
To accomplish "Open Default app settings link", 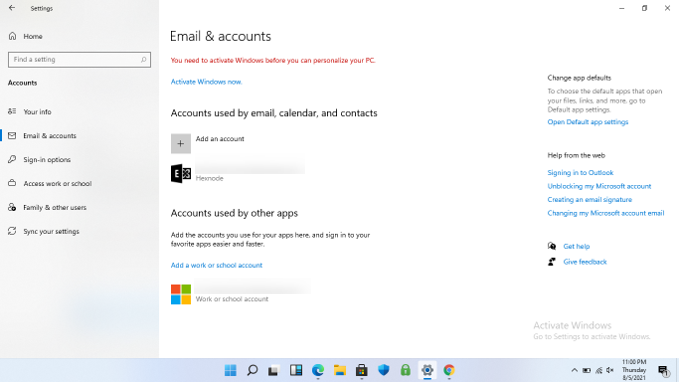I will click(x=588, y=122).
